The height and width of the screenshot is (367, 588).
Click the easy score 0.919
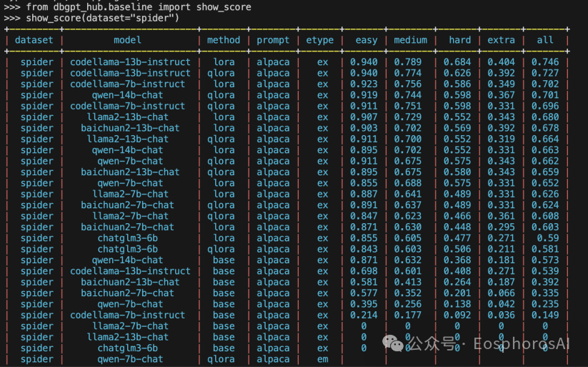tap(364, 94)
